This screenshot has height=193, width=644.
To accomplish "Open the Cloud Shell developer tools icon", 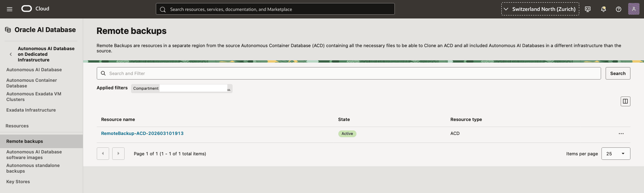I will (588, 9).
